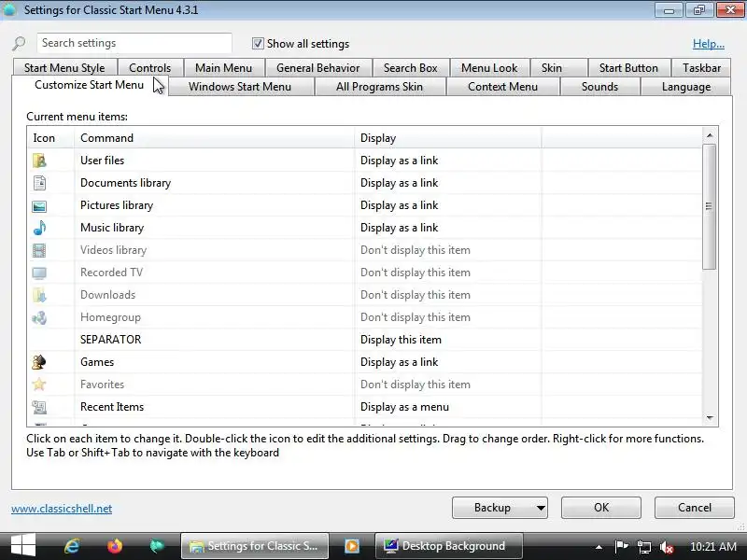Click the Classic Shell title bar icon

pyautogui.click(x=9, y=9)
